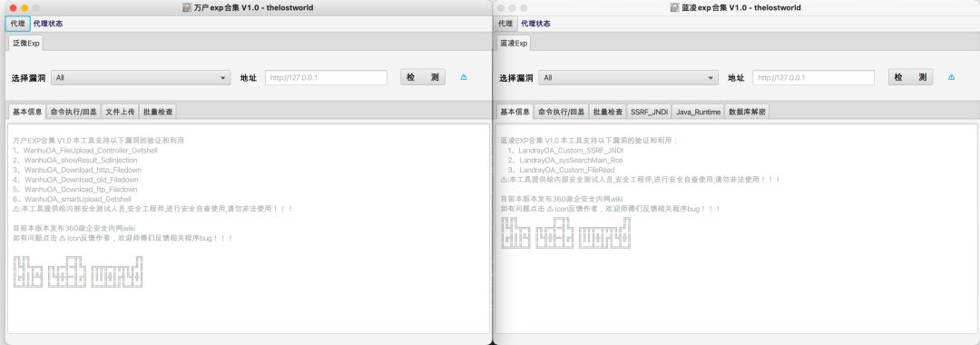The width and height of the screenshot is (980, 345).
Task: Click the 万户EXP合集 V1.0 heading line
Action: pyautogui.click(x=99, y=141)
